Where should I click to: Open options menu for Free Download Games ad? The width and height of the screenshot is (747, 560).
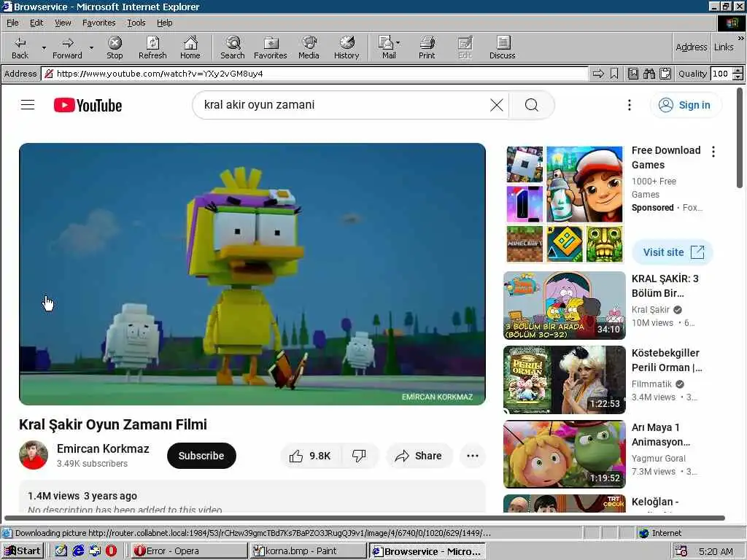coord(713,152)
